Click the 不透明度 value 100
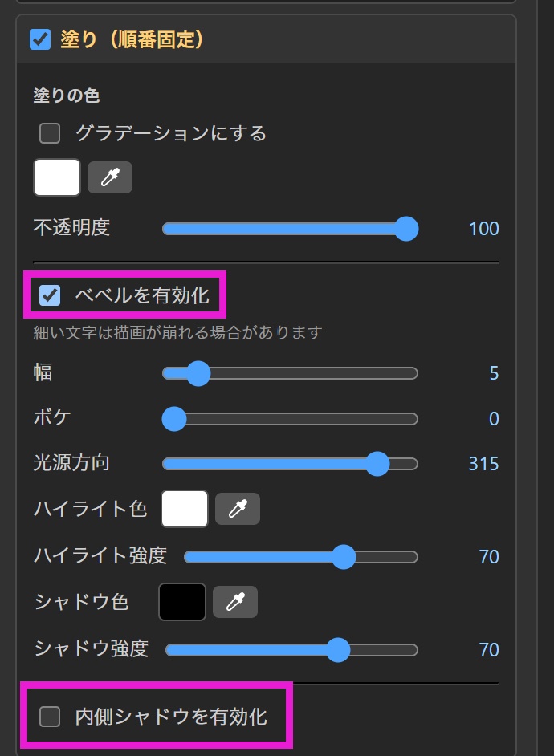554x756 pixels. click(x=484, y=229)
